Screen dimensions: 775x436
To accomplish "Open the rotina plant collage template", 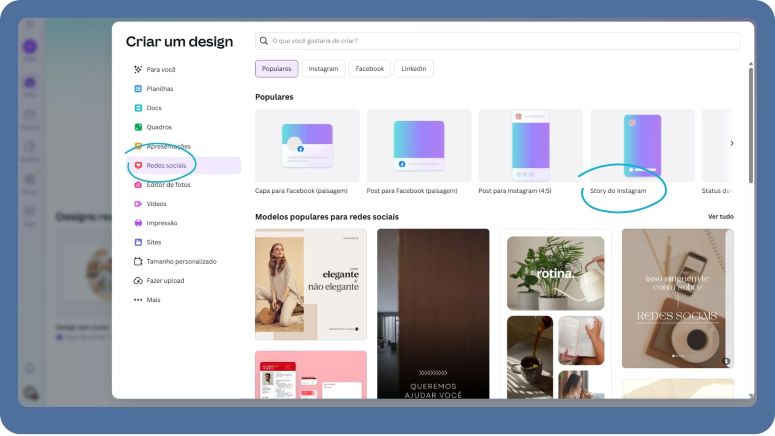I will [556, 313].
